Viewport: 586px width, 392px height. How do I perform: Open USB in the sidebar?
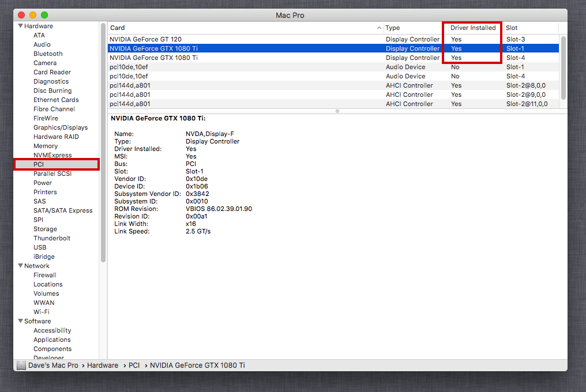point(40,247)
